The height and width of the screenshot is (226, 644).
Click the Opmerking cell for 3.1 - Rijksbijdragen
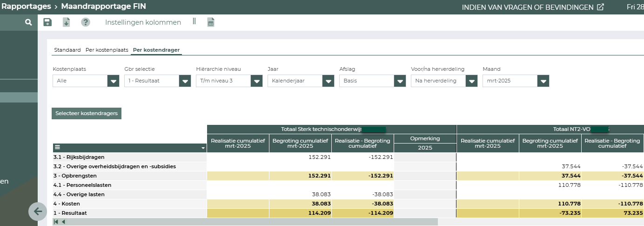425,157
